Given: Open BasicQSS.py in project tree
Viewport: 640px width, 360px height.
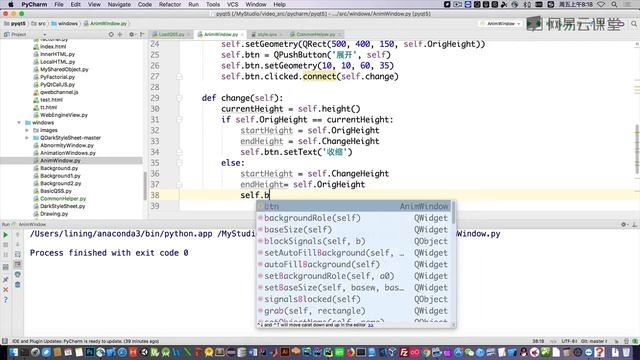Looking at the screenshot, I should (56, 191).
